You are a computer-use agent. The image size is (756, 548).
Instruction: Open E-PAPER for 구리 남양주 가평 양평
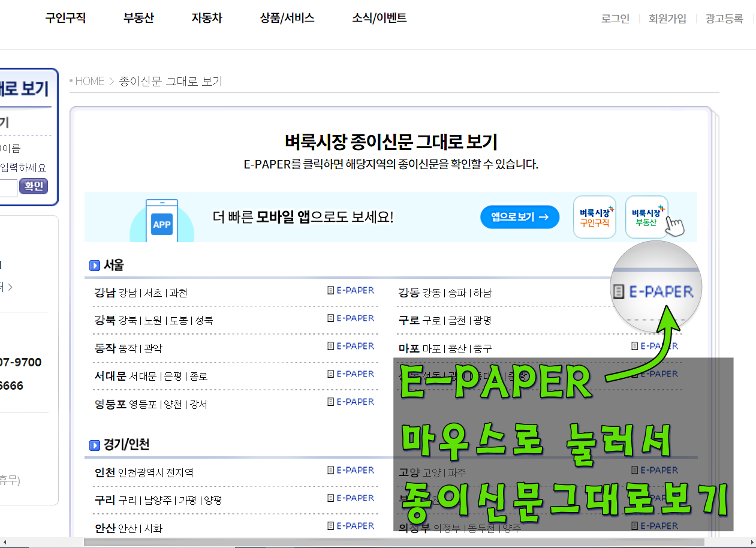click(351, 498)
